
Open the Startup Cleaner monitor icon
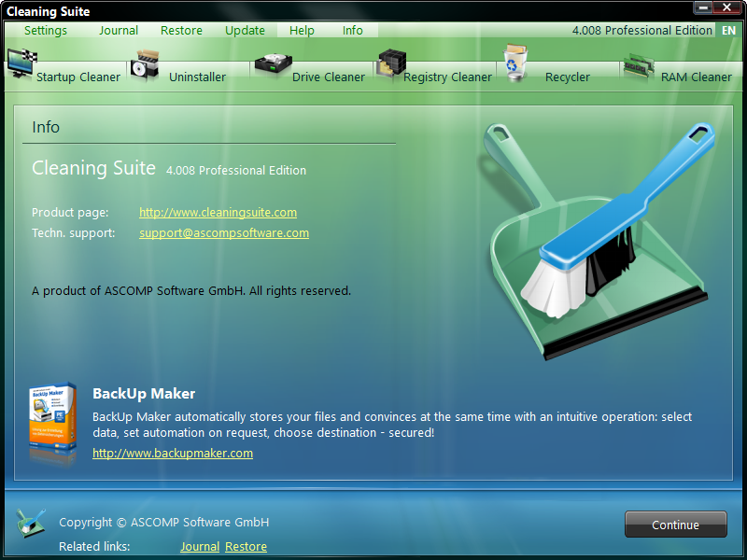(x=21, y=63)
